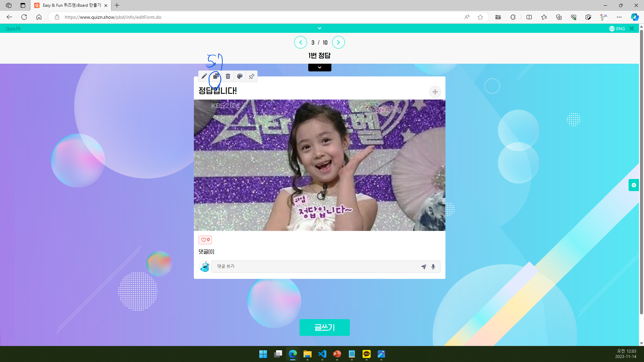644x362 pixels.
Task: Click the move handle on the post card
Action: click(x=435, y=92)
